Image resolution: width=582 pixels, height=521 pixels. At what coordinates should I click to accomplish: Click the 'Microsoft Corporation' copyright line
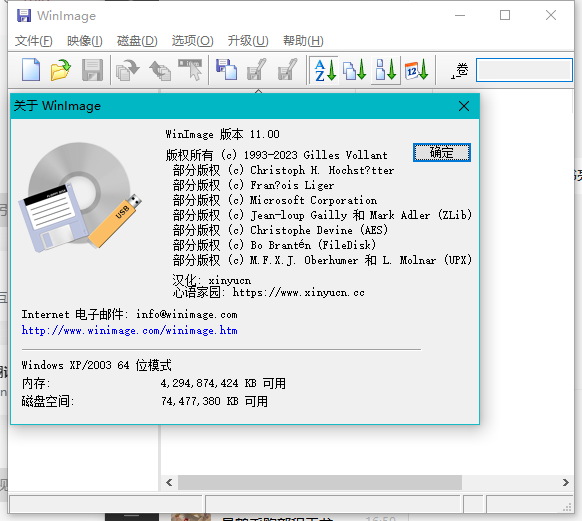[x=275, y=200]
